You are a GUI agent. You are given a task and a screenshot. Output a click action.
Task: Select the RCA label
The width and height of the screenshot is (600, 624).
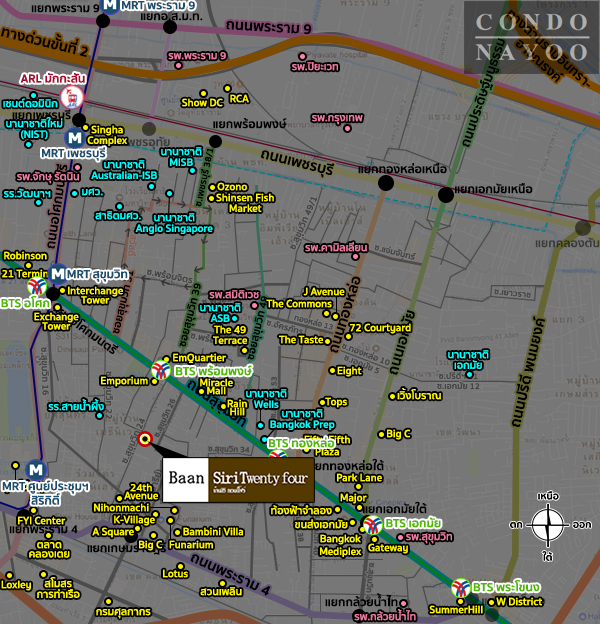pos(239,99)
